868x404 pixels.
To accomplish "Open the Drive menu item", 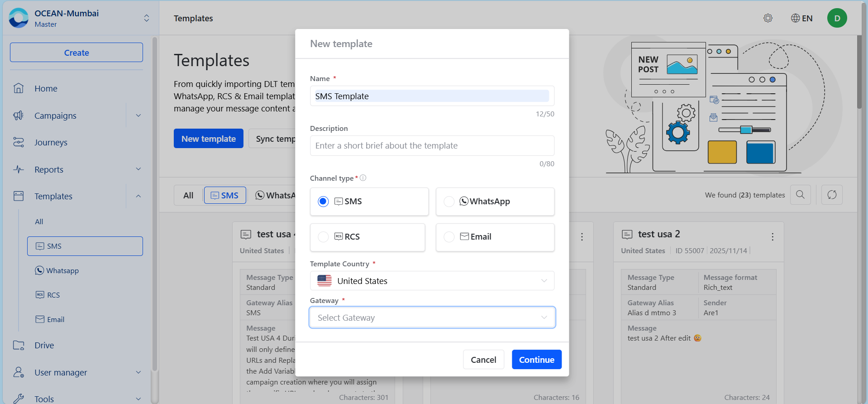I will pyautogui.click(x=44, y=345).
